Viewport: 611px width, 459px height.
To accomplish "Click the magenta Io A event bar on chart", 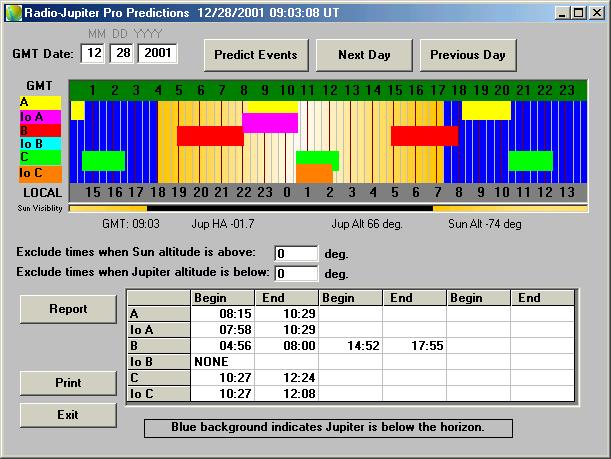I will coord(270,123).
